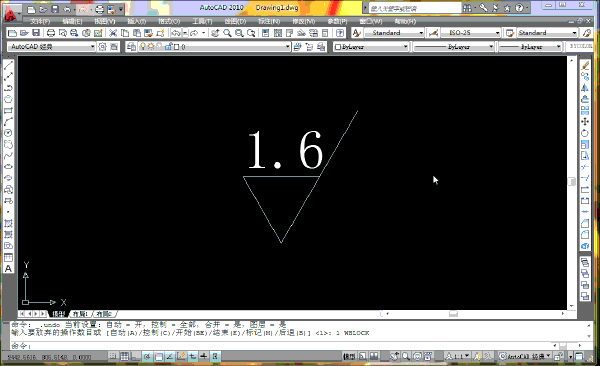This screenshot has height=366, width=600.
Task: Switch to the Layout1 tab
Action: (81, 314)
